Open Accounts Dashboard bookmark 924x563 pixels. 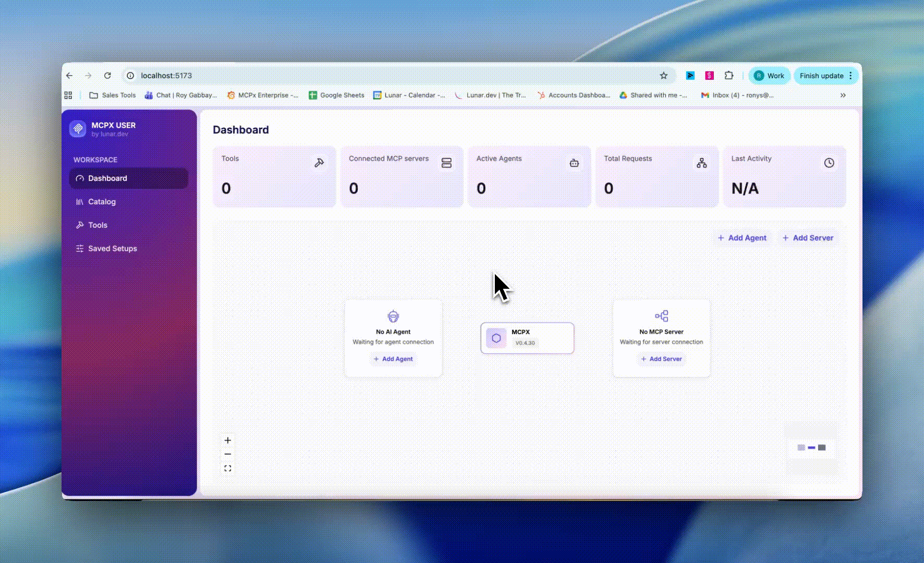[x=574, y=95]
